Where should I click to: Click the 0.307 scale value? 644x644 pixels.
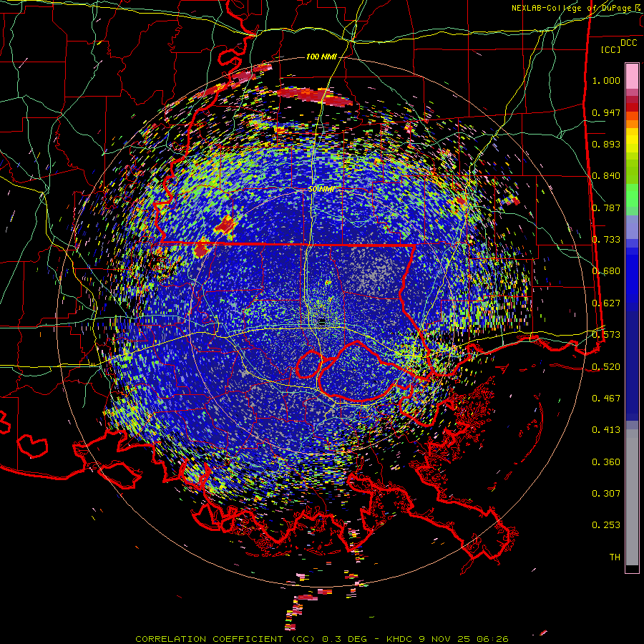(606, 494)
